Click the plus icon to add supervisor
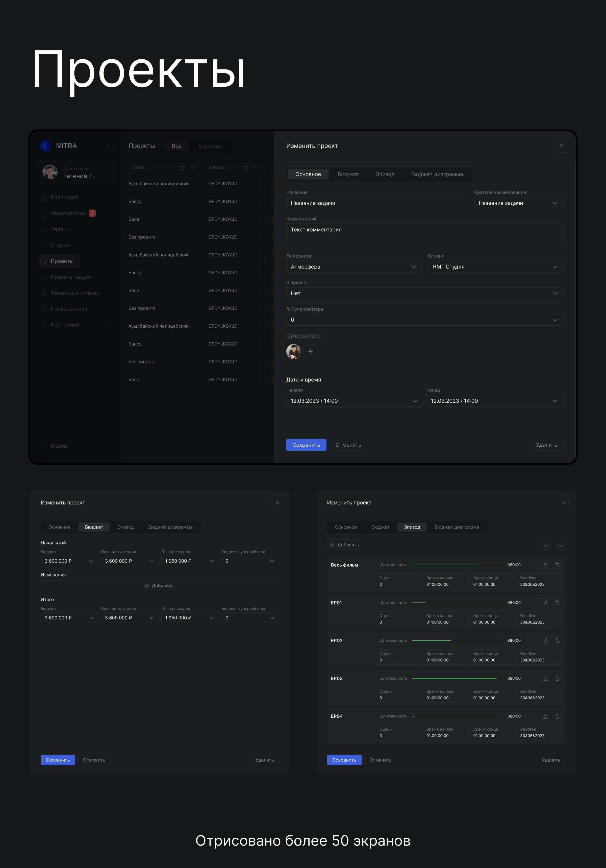This screenshot has width=606, height=868. 310,352
